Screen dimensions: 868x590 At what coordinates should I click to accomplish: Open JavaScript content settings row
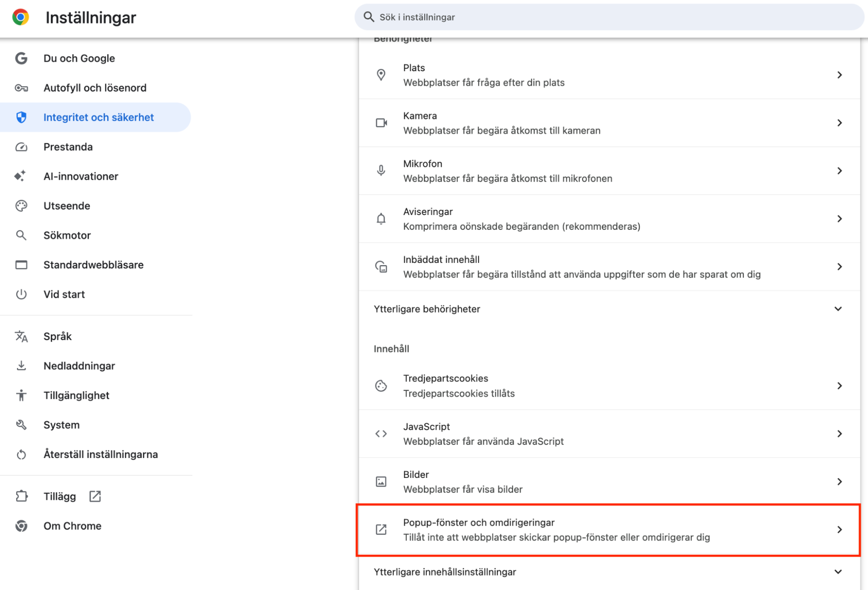[610, 434]
